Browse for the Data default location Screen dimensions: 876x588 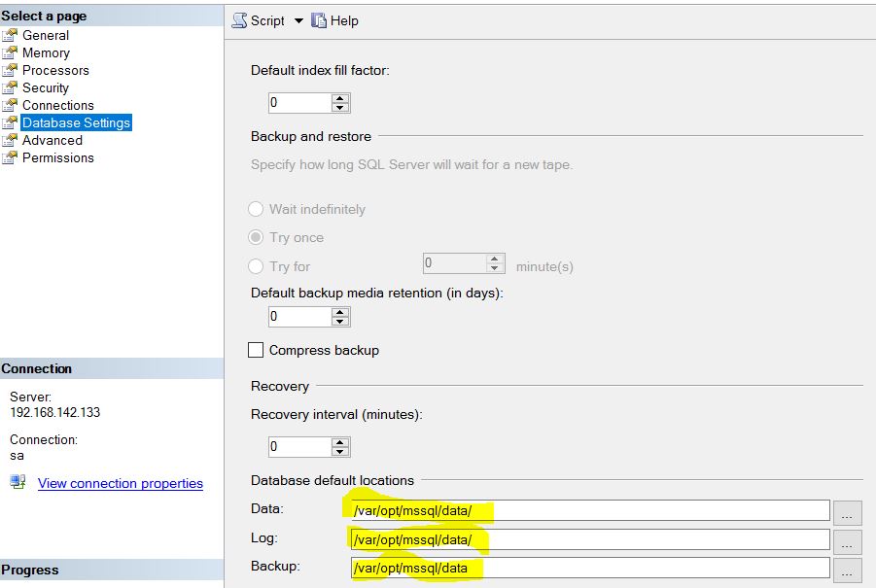pyautogui.click(x=848, y=512)
